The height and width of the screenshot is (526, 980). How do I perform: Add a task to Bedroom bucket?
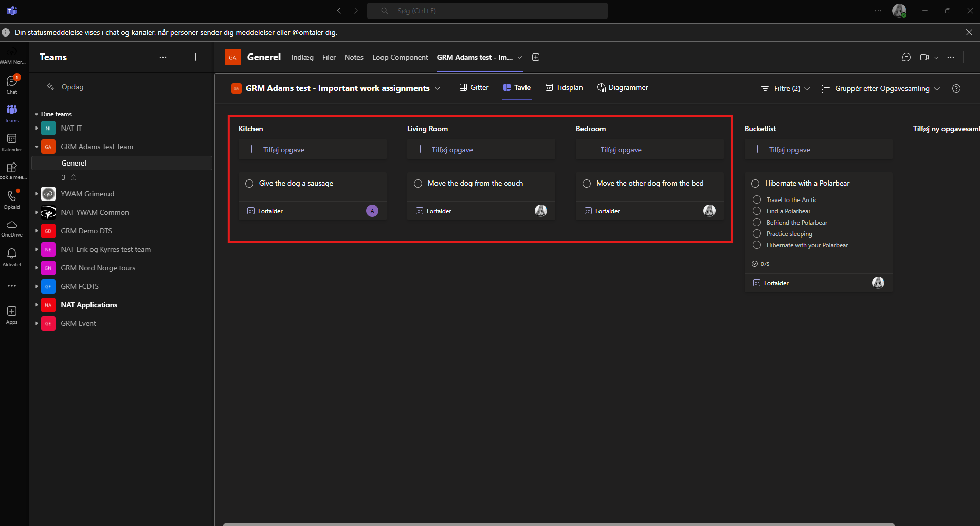tap(650, 150)
